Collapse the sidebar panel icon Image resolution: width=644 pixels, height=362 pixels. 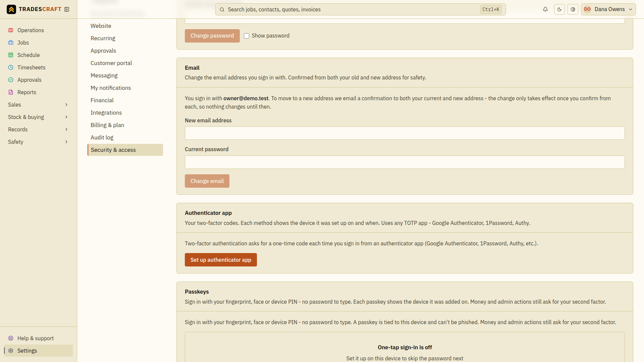(67, 9)
